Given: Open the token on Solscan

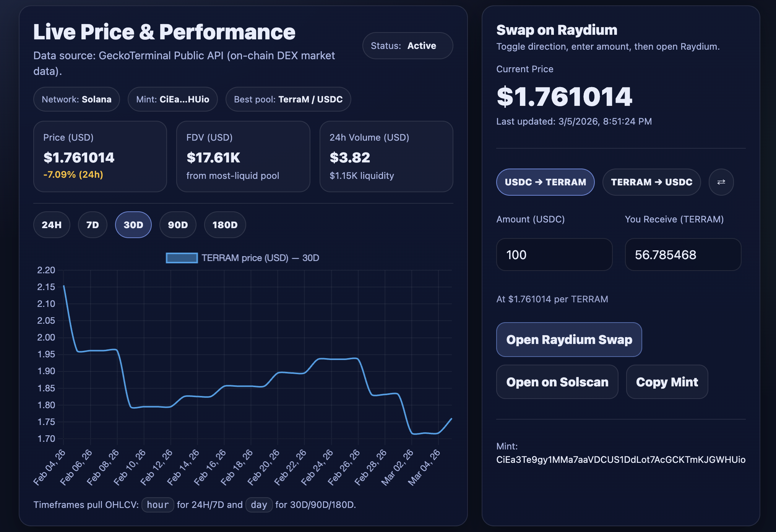Looking at the screenshot, I should click(x=557, y=382).
